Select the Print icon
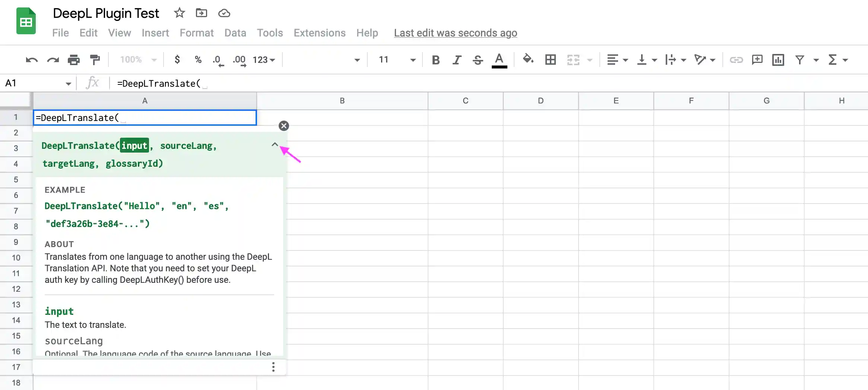 pyautogui.click(x=74, y=60)
